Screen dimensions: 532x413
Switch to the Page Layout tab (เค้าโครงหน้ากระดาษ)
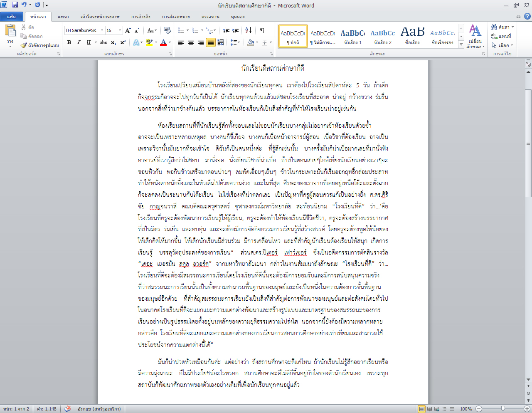click(100, 17)
